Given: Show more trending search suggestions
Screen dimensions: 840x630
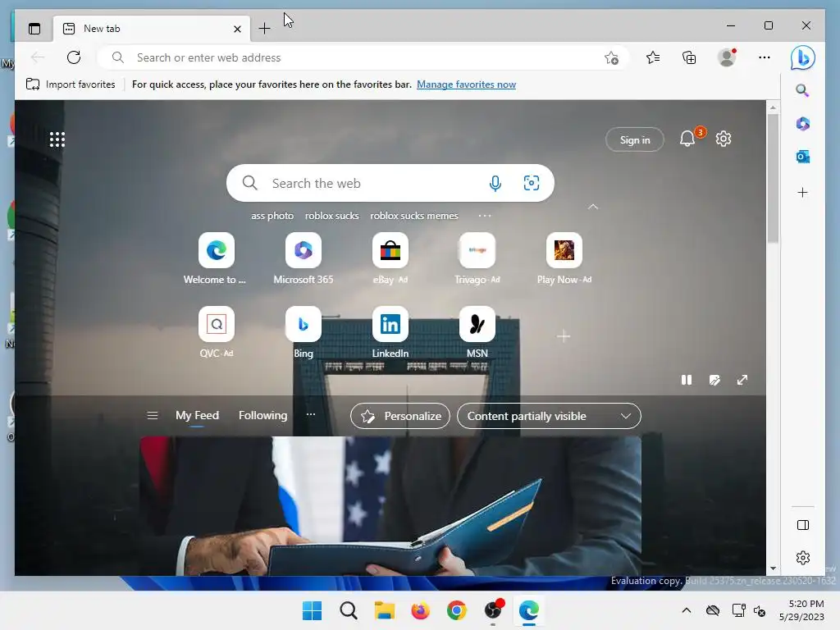Looking at the screenshot, I should click(x=485, y=216).
